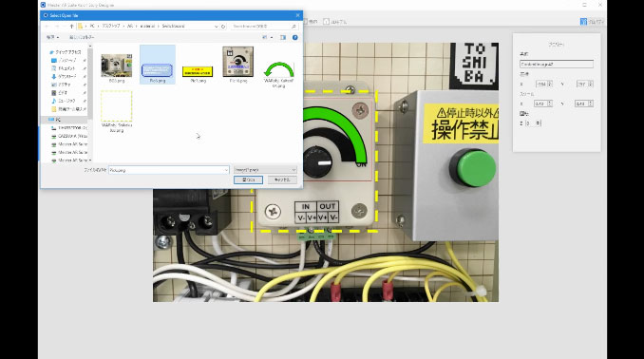Viewport: 644px width, 359px height.
Task: Open the Organize menu in the dialog toolbar
Action: (52, 37)
